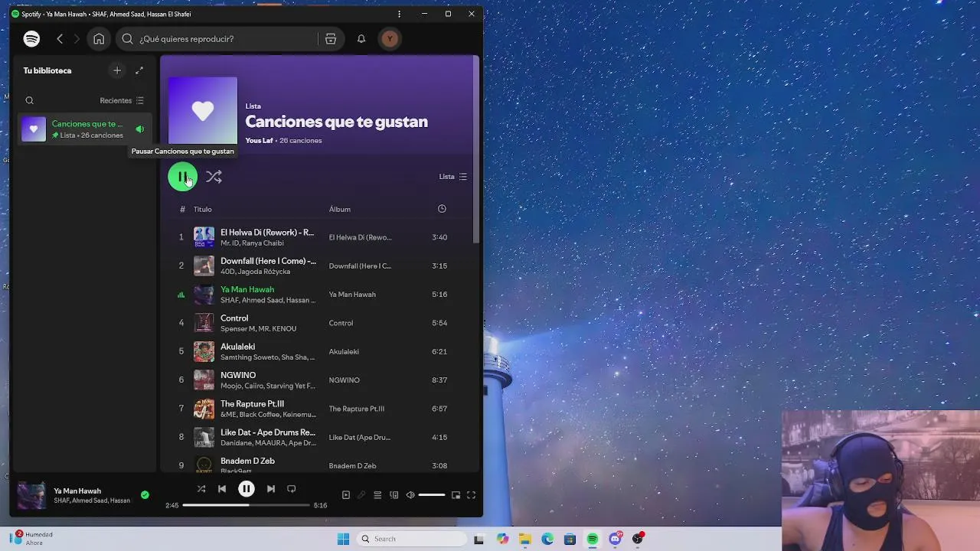Seek in the song progress bar
The width and height of the screenshot is (980, 551).
(x=246, y=505)
